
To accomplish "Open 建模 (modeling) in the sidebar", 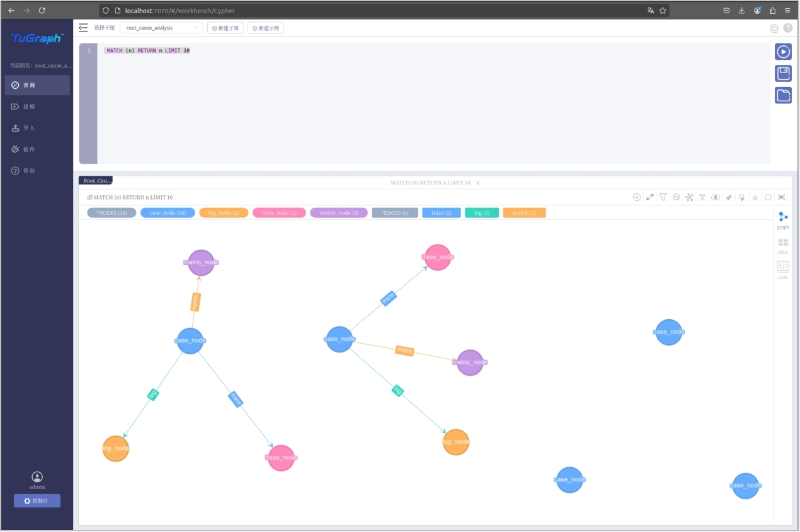I will tap(29, 106).
